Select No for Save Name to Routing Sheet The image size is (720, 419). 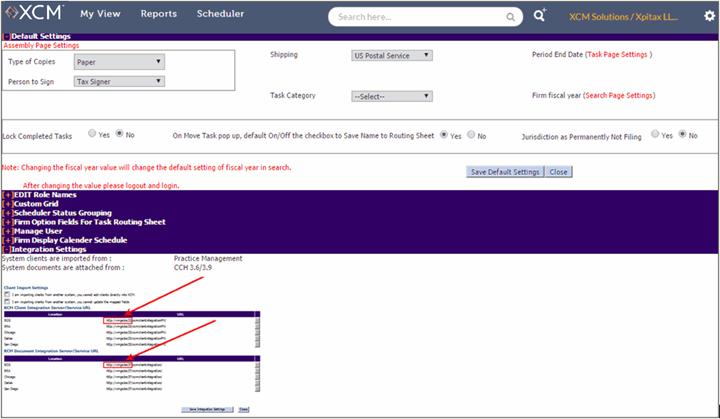click(x=470, y=134)
